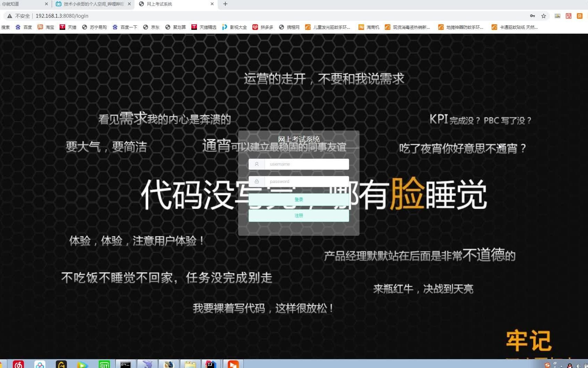Click the password input field
This screenshot has width=588, height=368.
click(x=306, y=182)
